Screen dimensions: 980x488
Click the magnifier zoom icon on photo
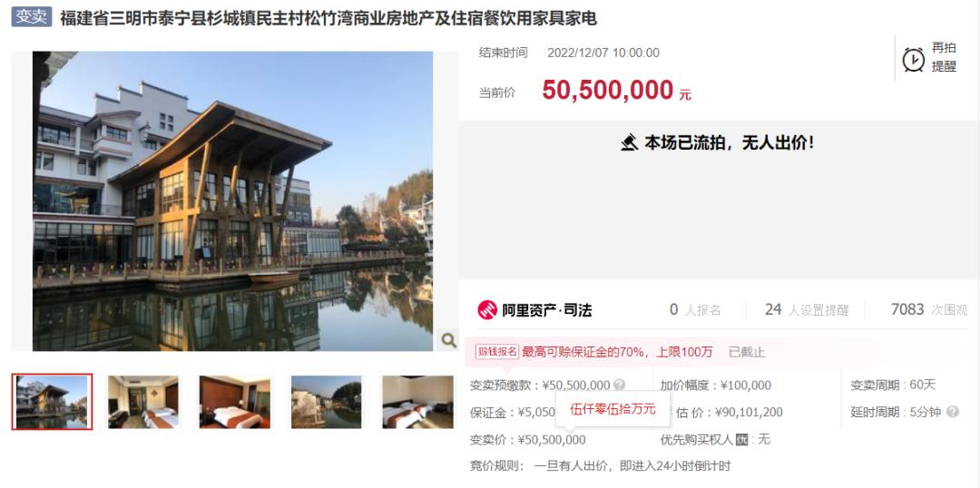pyautogui.click(x=448, y=340)
